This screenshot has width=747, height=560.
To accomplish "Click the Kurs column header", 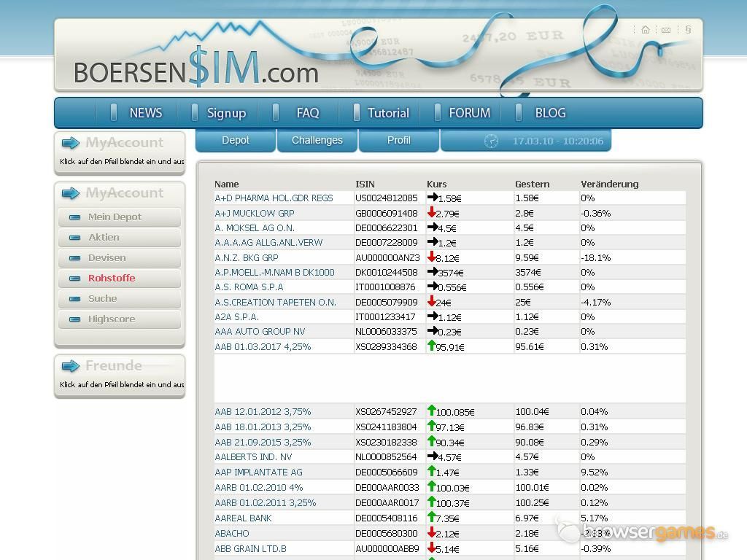I will click(437, 184).
